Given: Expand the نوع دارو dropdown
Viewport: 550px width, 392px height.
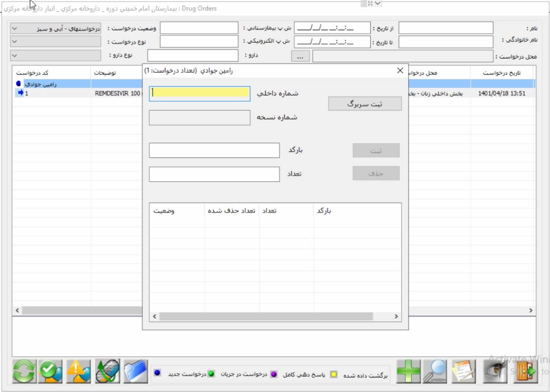Looking at the screenshot, I should [56, 55].
